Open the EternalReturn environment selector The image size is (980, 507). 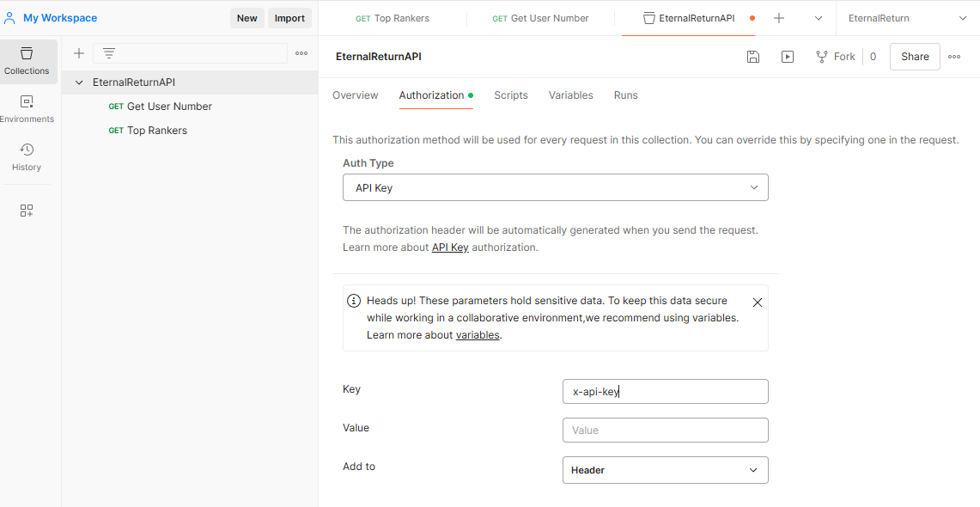[907, 18]
